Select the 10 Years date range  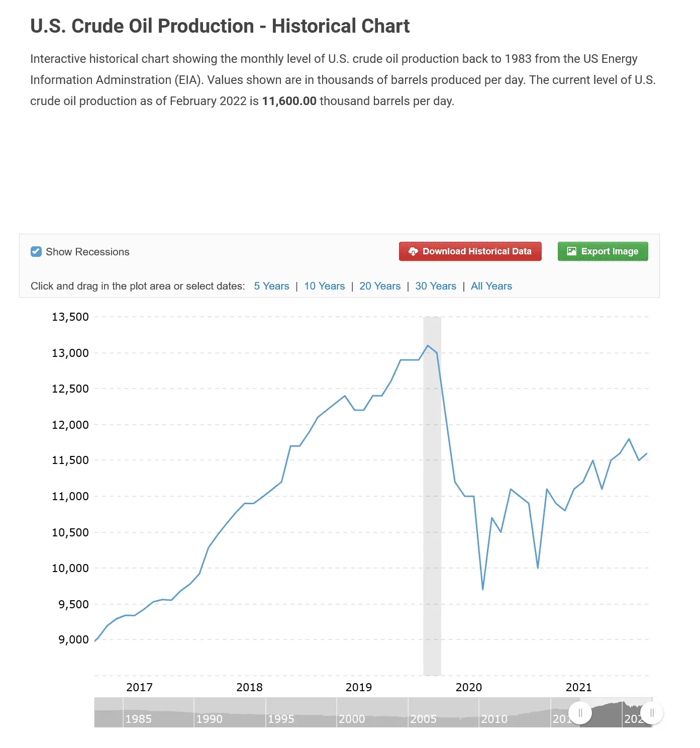click(x=324, y=286)
